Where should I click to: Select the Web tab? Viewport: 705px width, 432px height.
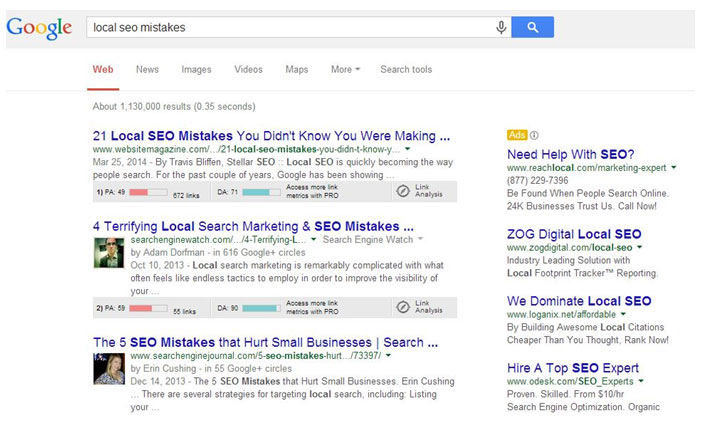pos(103,70)
